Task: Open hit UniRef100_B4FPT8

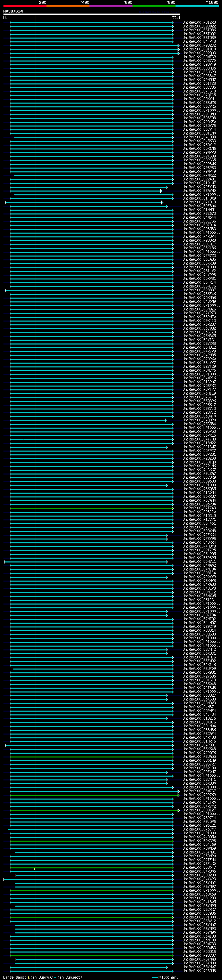Action: pyautogui.click(x=199, y=41)
